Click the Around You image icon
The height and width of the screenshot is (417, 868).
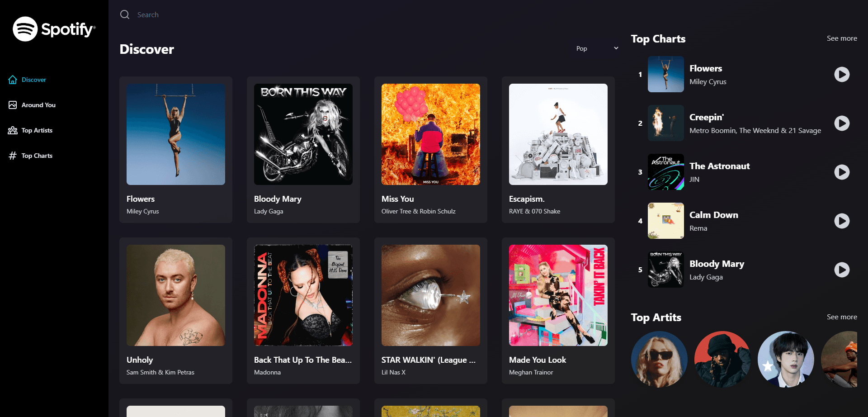(x=13, y=105)
